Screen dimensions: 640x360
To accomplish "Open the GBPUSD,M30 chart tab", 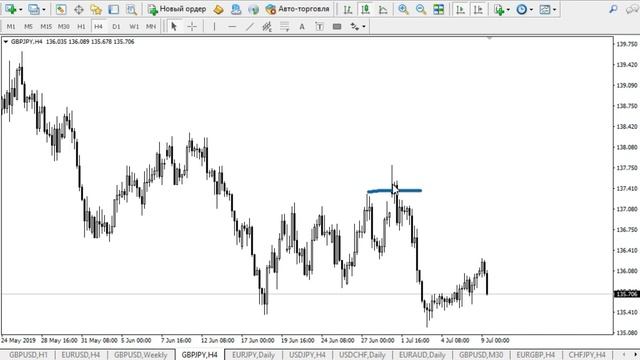I will (x=481, y=355).
